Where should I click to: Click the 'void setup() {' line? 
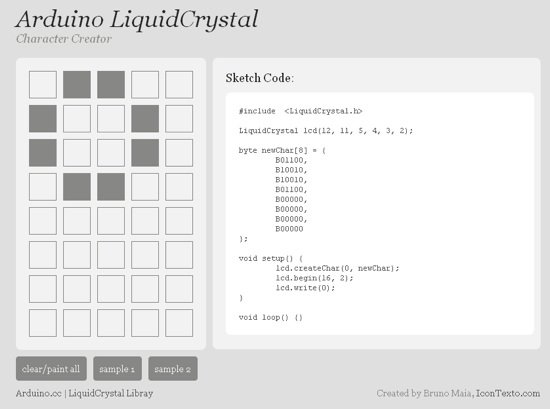coord(271,259)
